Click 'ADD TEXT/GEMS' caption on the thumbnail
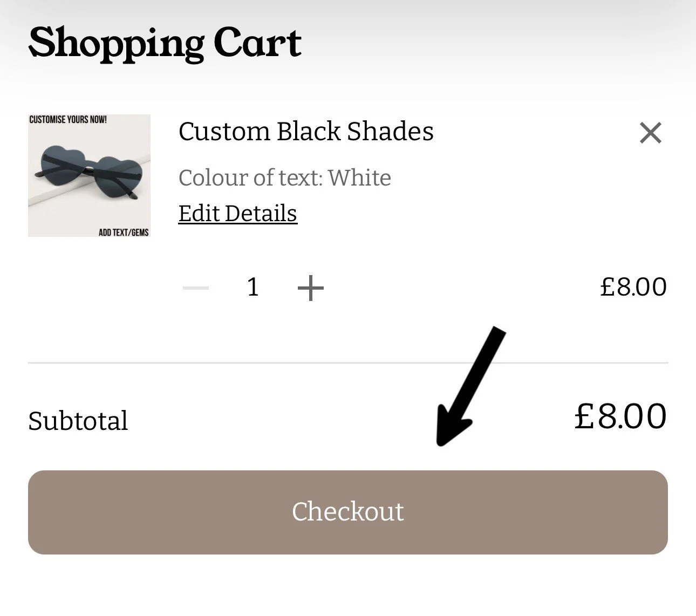Image resolution: width=696 pixels, height=616 pixels. coord(123,232)
